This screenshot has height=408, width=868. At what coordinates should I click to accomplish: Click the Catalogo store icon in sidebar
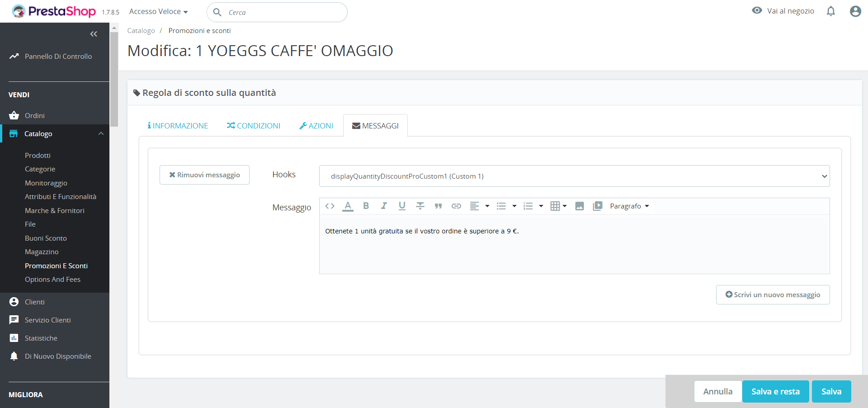coord(14,134)
